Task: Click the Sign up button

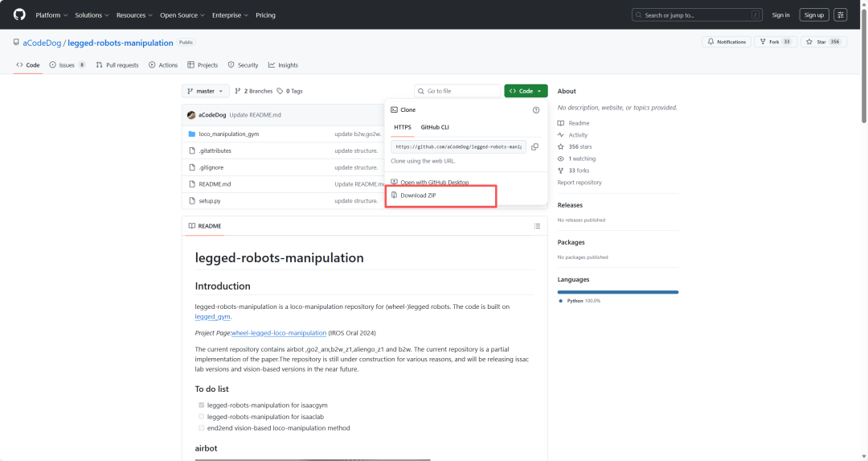Action: 813,15
